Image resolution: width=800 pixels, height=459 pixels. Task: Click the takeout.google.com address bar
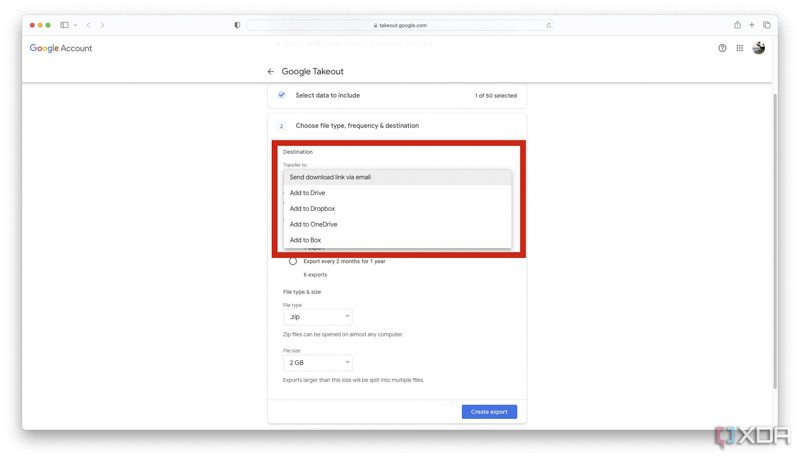tap(399, 25)
